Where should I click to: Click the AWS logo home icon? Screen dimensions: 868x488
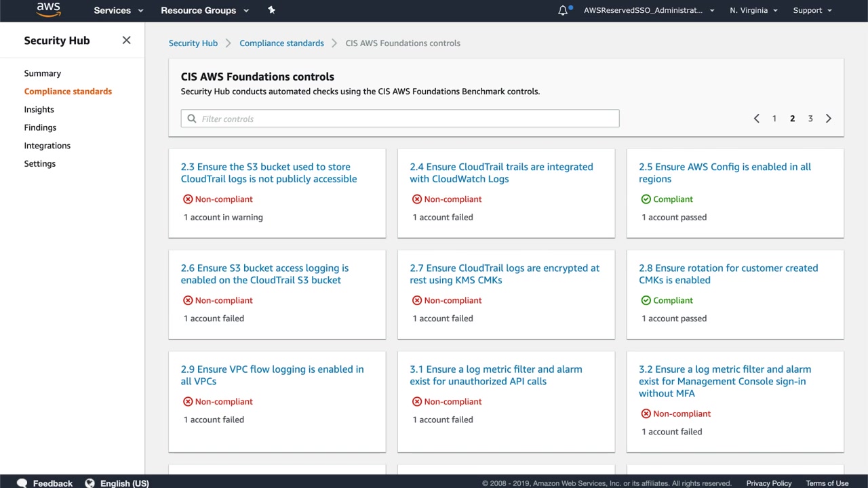coord(48,9)
